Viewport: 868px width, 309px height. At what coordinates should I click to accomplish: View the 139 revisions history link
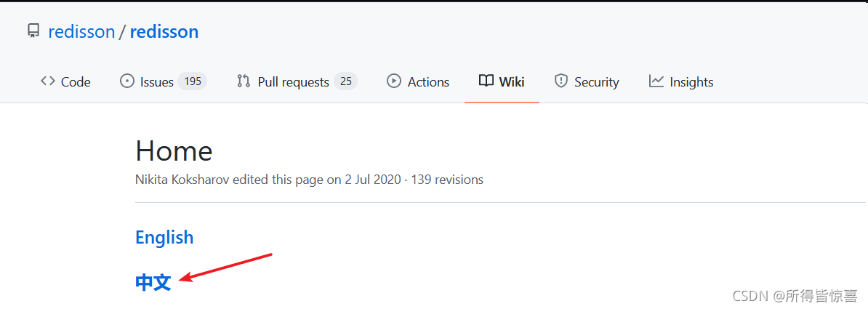tap(447, 180)
